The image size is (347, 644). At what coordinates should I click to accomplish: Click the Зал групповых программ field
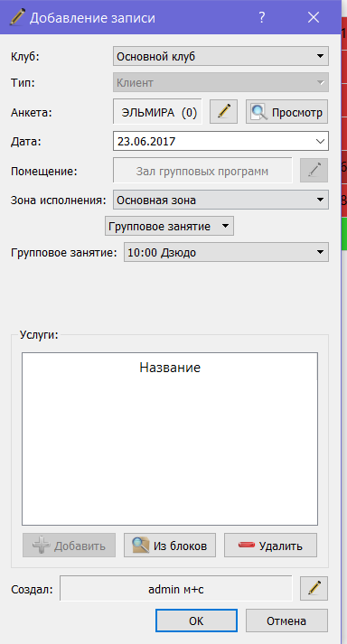coord(202,170)
